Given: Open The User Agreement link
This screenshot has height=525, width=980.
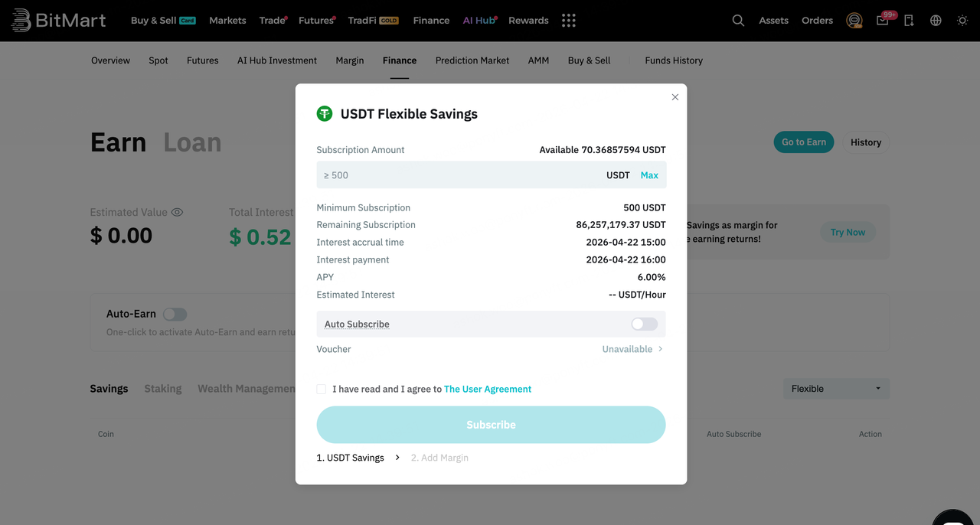Looking at the screenshot, I should click(x=488, y=390).
